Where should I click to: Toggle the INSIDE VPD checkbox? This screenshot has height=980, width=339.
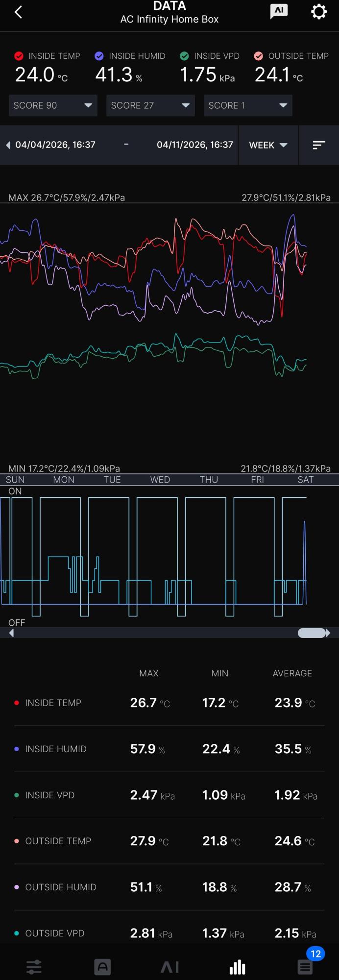(x=184, y=56)
